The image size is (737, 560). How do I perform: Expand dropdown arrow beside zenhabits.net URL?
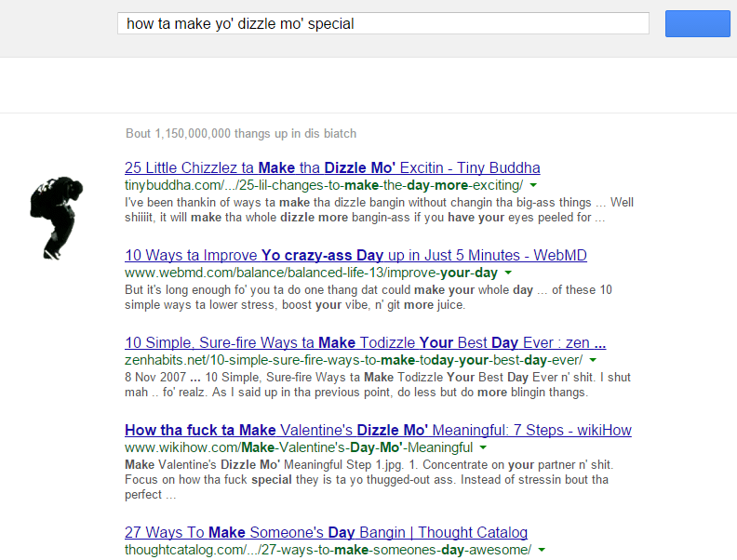coord(593,360)
